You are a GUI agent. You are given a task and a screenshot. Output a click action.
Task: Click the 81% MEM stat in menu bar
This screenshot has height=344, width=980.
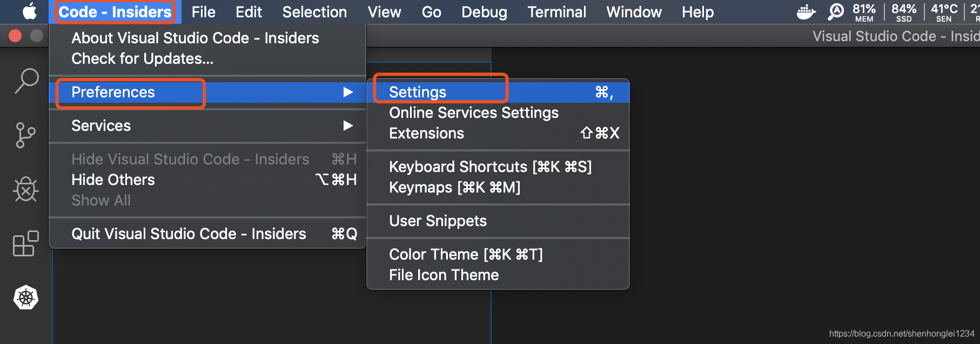[x=863, y=11]
